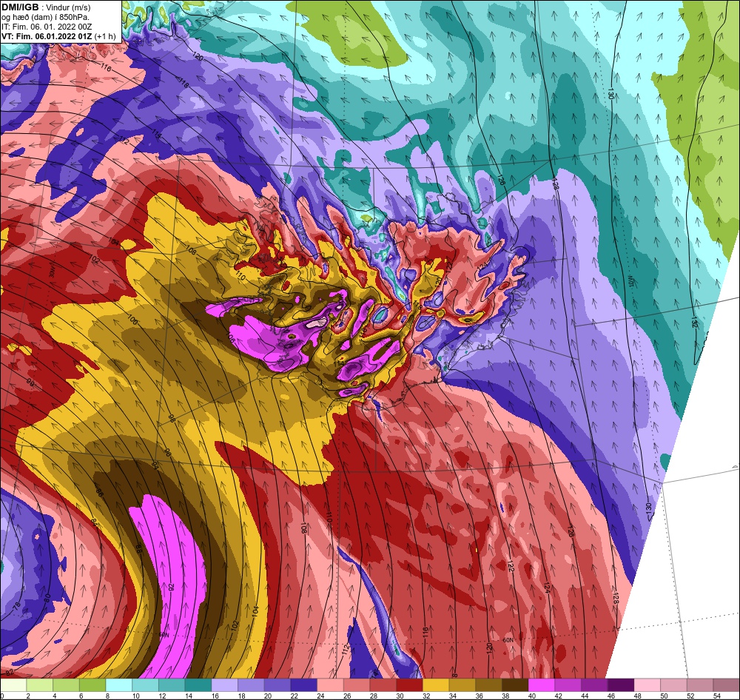Select the dark teal 14–16 legend swatch
This screenshot has height=700, width=740.
pyautogui.click(x=198, y=685)
